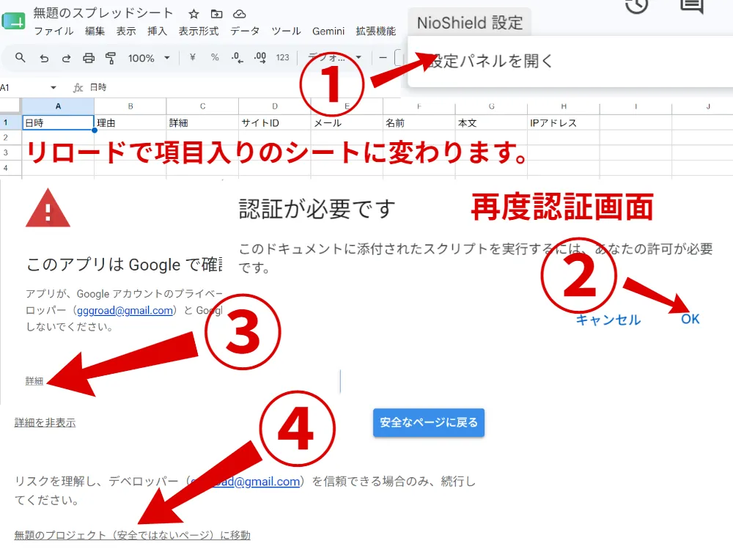Undo the last action
The width and height of the screenshot is (733, 560).
[x=44, y=58]
